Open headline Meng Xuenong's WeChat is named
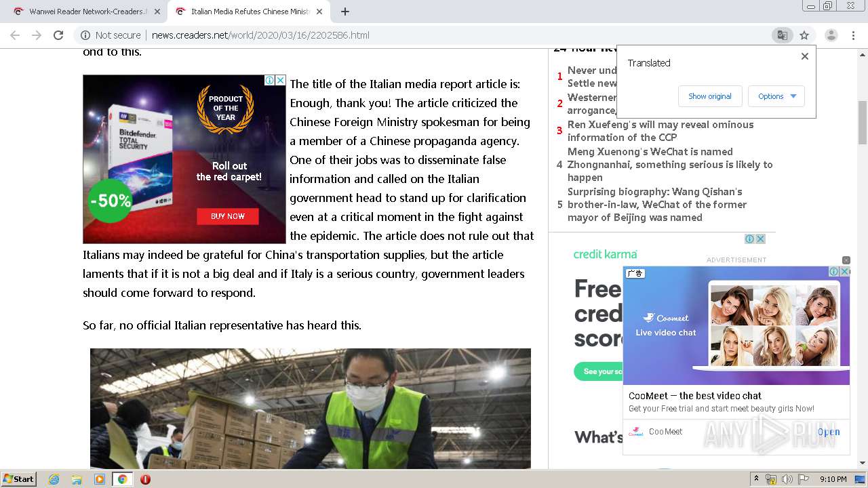Viewport: 868px width, 488px height. (x=670, y=164)
